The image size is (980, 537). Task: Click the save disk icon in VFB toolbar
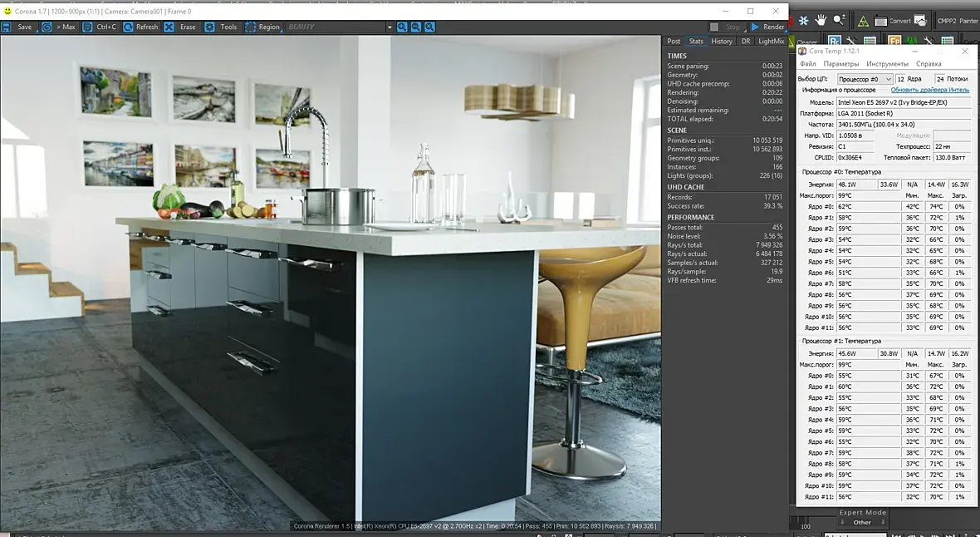point(7,27)
